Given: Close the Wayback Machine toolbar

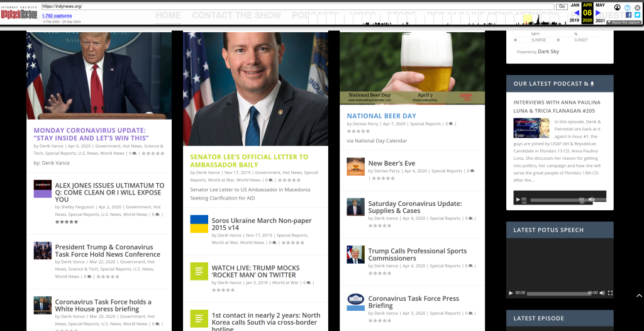Looking at the screenshot, I should [x=637, y=8].
